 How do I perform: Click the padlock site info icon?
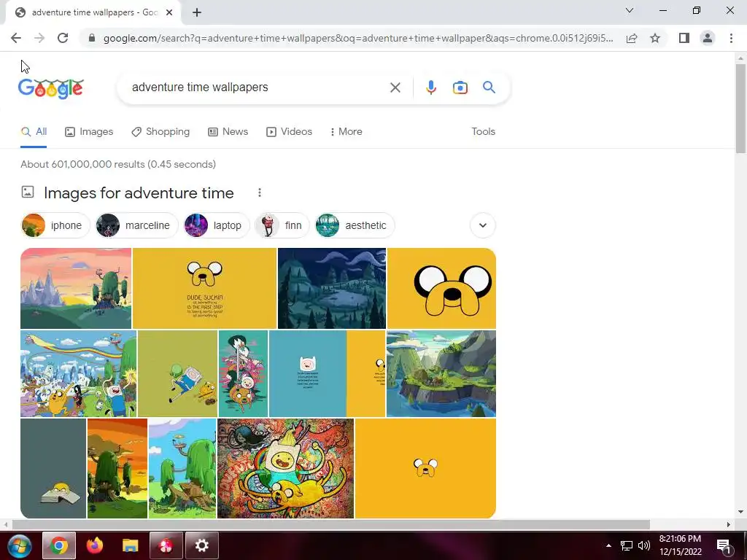92,38
